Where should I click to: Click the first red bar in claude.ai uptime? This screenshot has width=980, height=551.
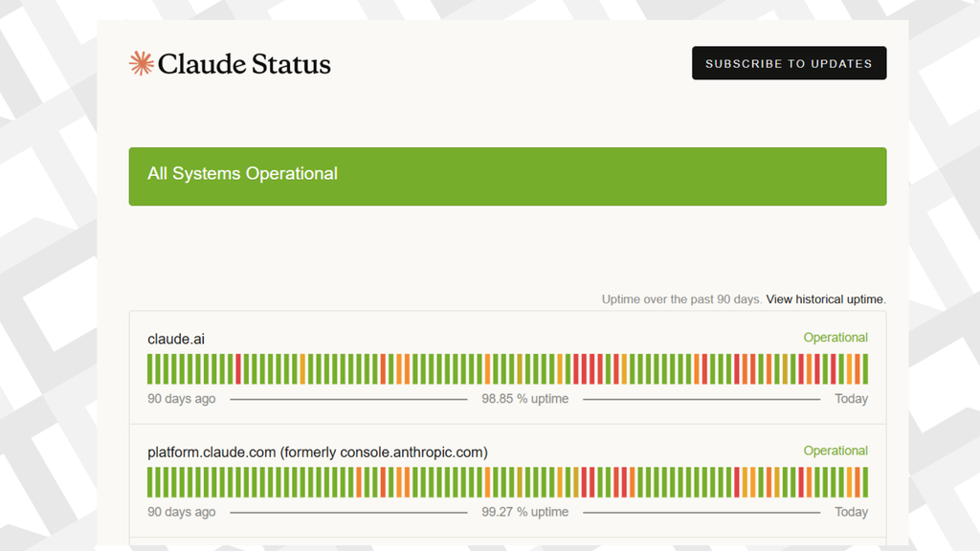238,369
